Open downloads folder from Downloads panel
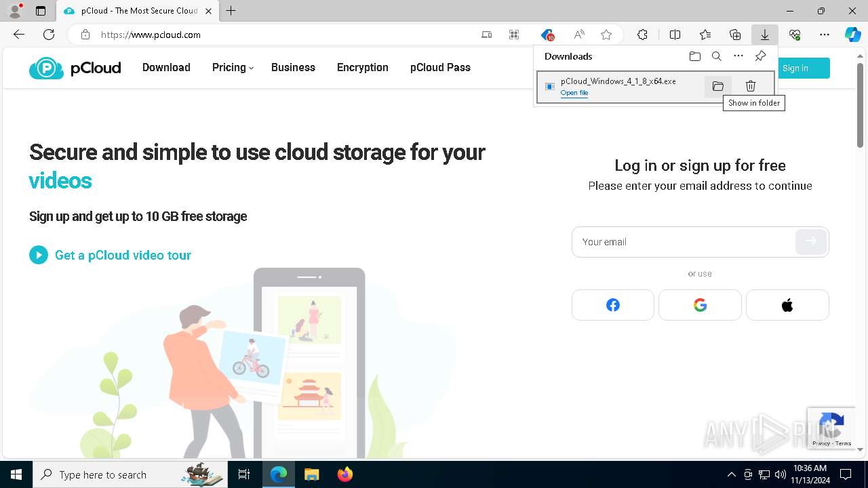Screen dimensions: 868x488 click(x=694, y=56)
